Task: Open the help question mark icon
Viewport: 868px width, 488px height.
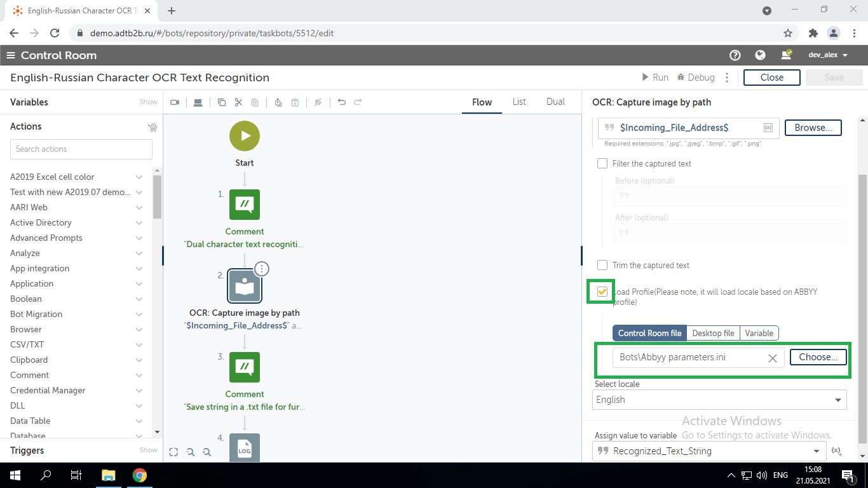Action: [x=735, y=55]
